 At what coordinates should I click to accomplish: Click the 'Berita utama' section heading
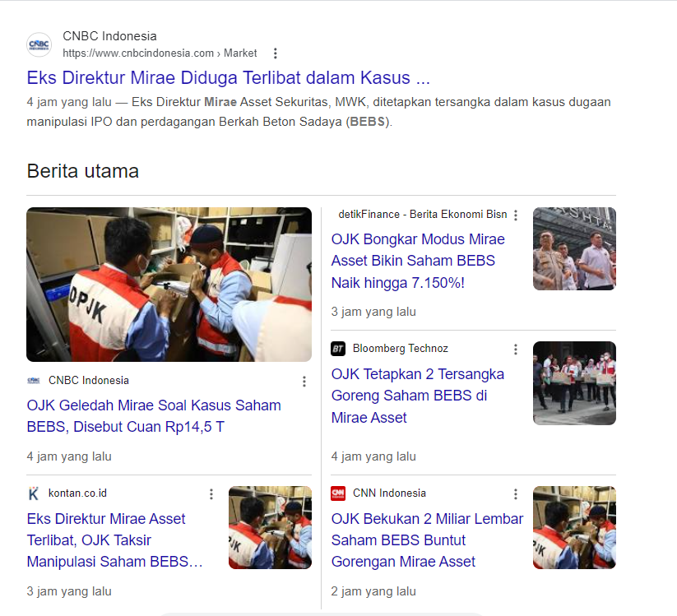click(x=83, y=171)
